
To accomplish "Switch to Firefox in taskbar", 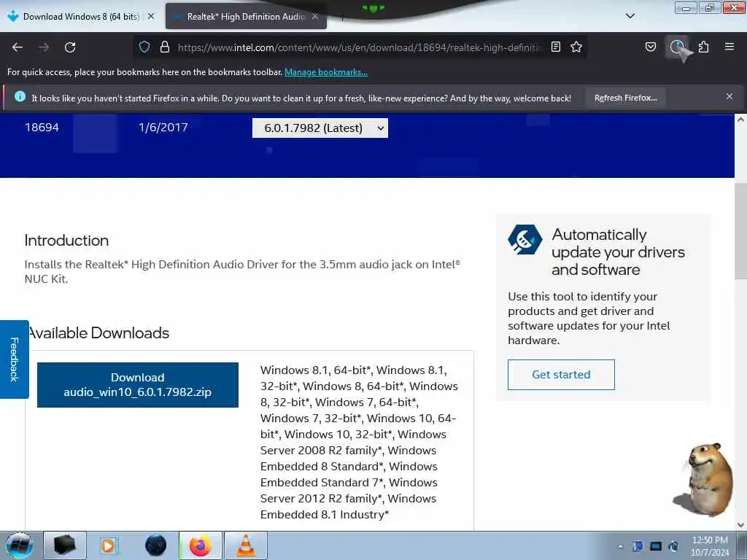I will point(201,545).
